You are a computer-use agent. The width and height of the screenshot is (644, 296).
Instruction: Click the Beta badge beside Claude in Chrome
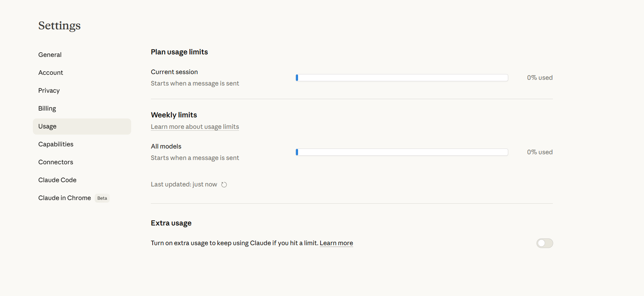102,198
